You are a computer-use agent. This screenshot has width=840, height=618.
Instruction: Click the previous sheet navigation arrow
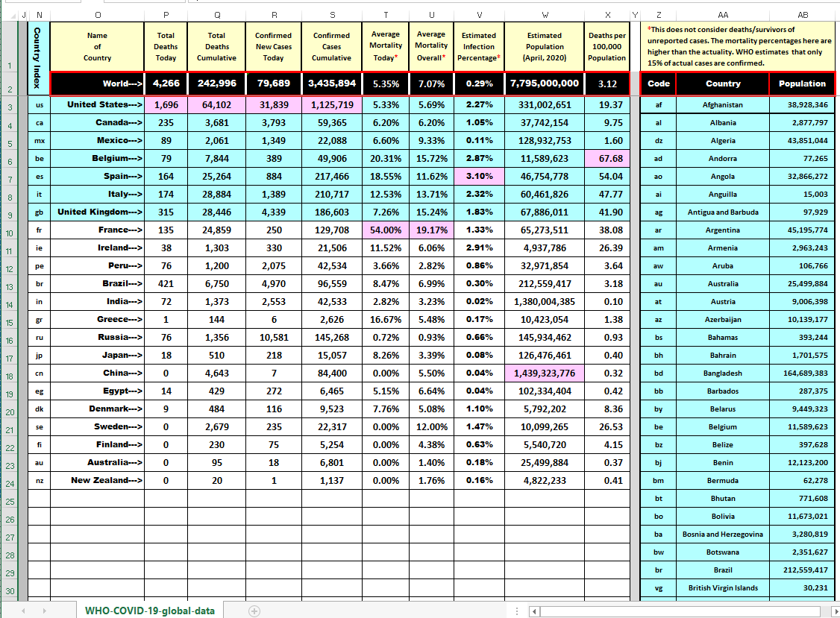coord(23,611)
